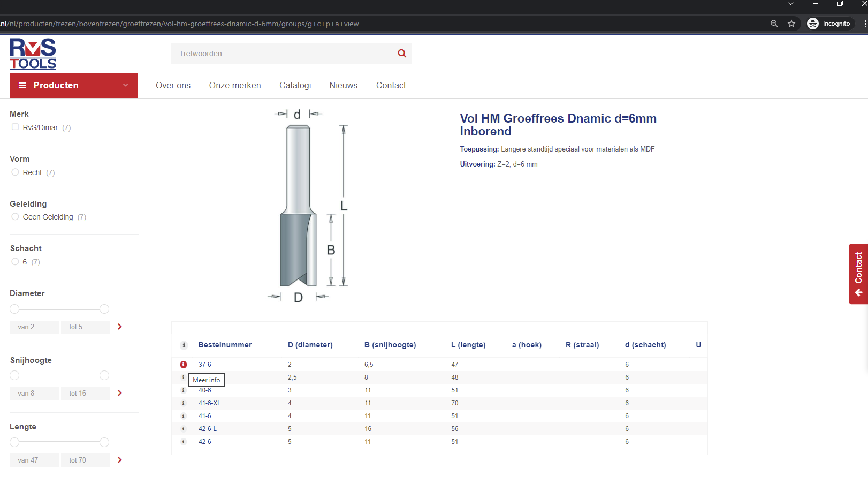
Task: Click the router bit product diagram
Action: pos(309,206)
